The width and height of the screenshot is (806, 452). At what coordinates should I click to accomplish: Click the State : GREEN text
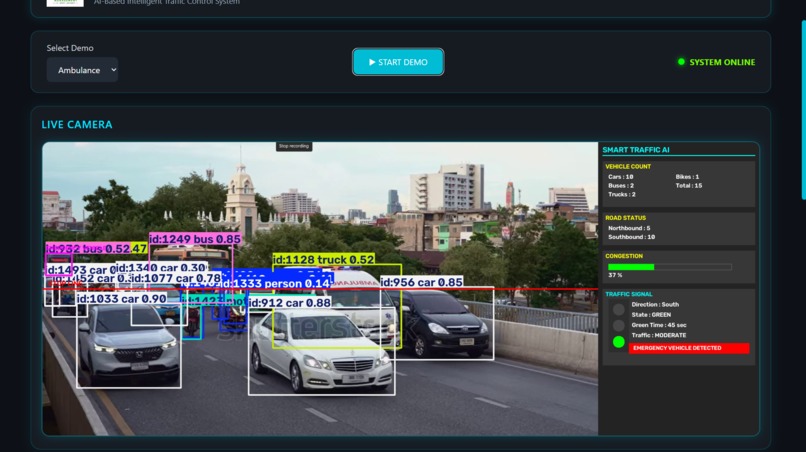point(651,315)
